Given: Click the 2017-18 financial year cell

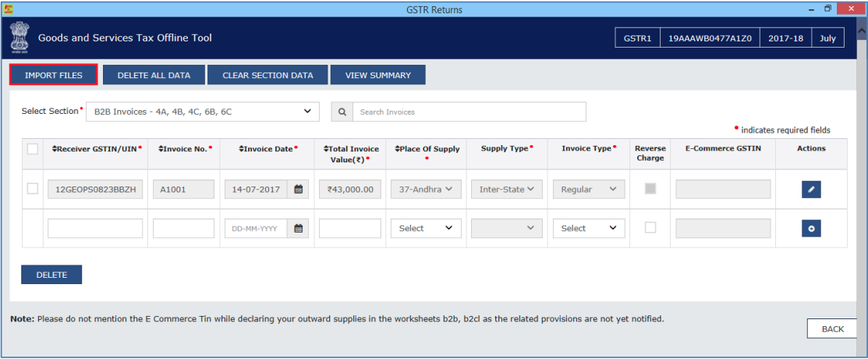Looking at the screenshot, I should 786,39.
